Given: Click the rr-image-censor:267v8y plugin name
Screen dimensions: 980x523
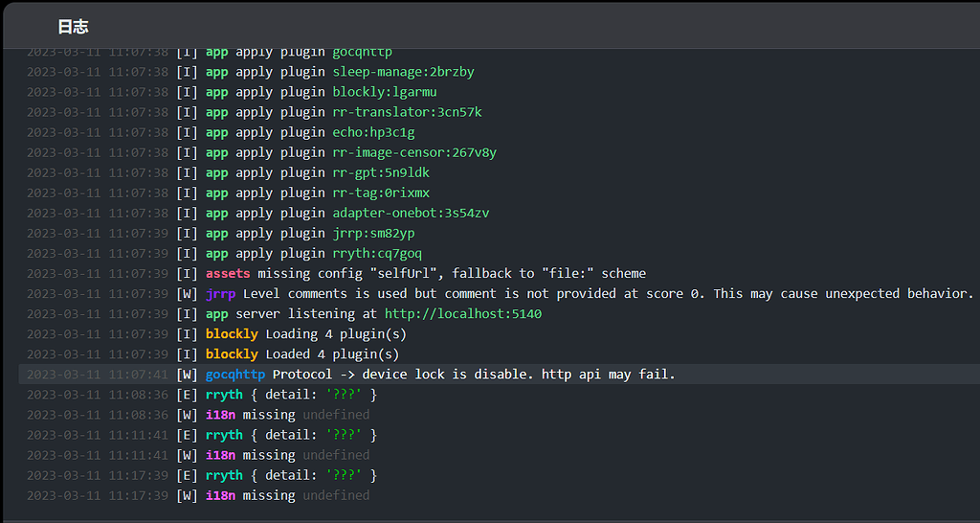Looking at the screenshot, I should 414,152.
